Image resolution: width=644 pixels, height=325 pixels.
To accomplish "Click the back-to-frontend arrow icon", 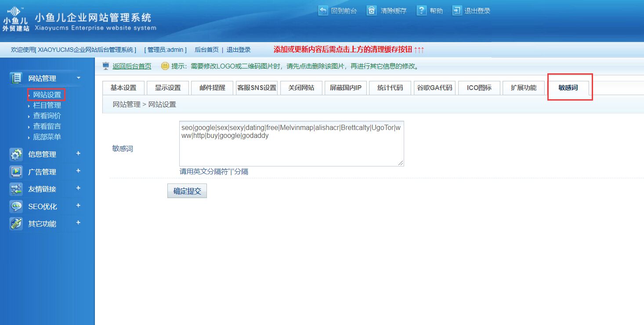I will [x=323, y=11].
